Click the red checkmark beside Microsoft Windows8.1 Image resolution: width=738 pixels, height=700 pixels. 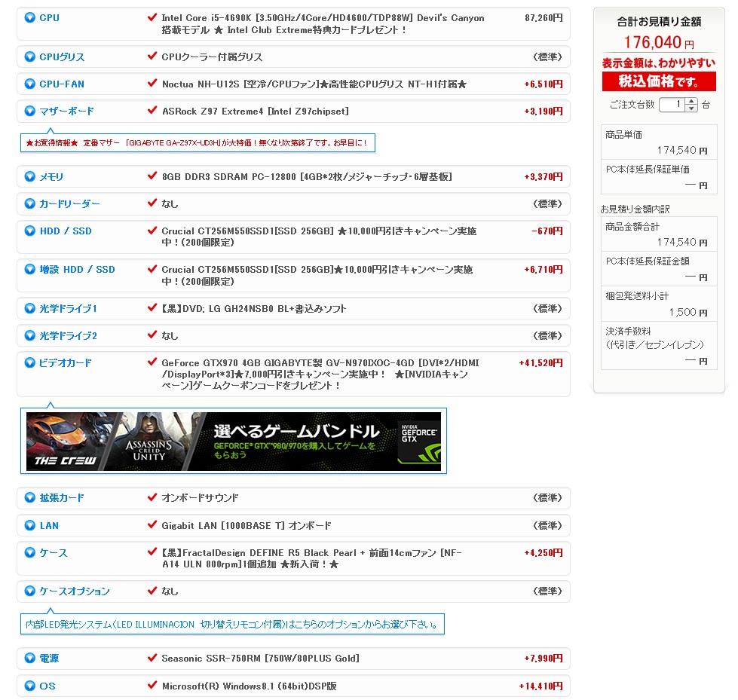(152, 686)
